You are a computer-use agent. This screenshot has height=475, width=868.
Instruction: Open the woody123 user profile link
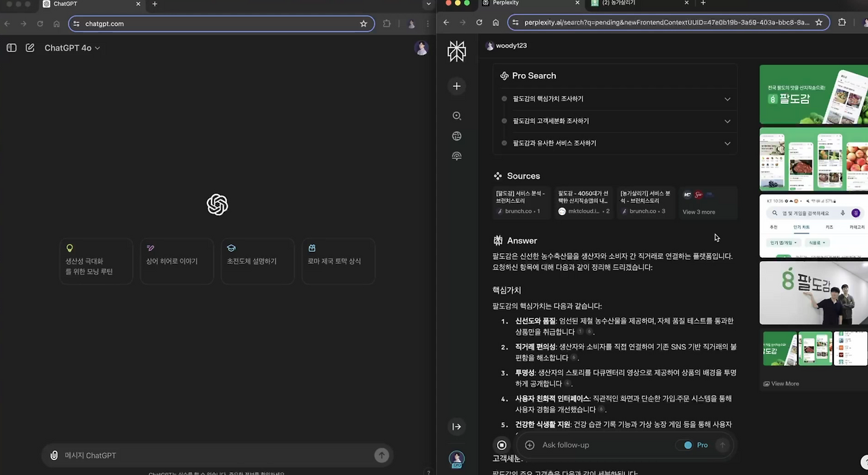click(507, 45)
